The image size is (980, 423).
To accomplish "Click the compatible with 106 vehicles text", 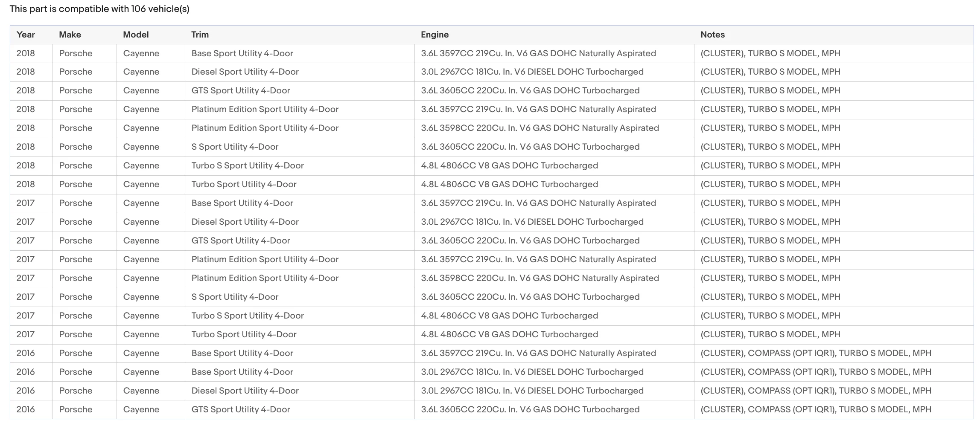I will (99, 9).
